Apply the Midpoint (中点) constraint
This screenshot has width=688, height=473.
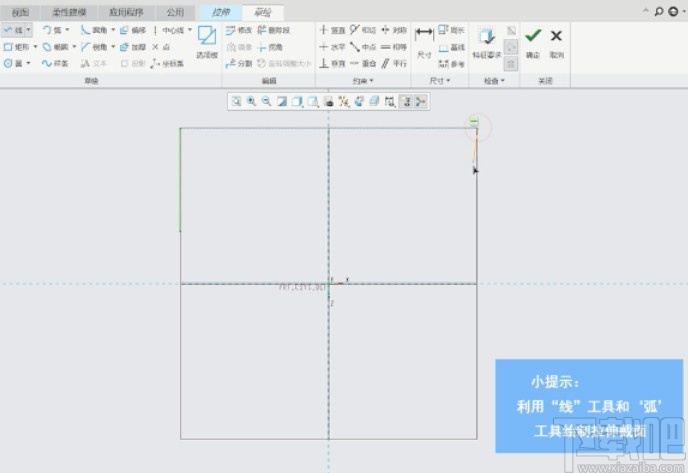(363, 47)
